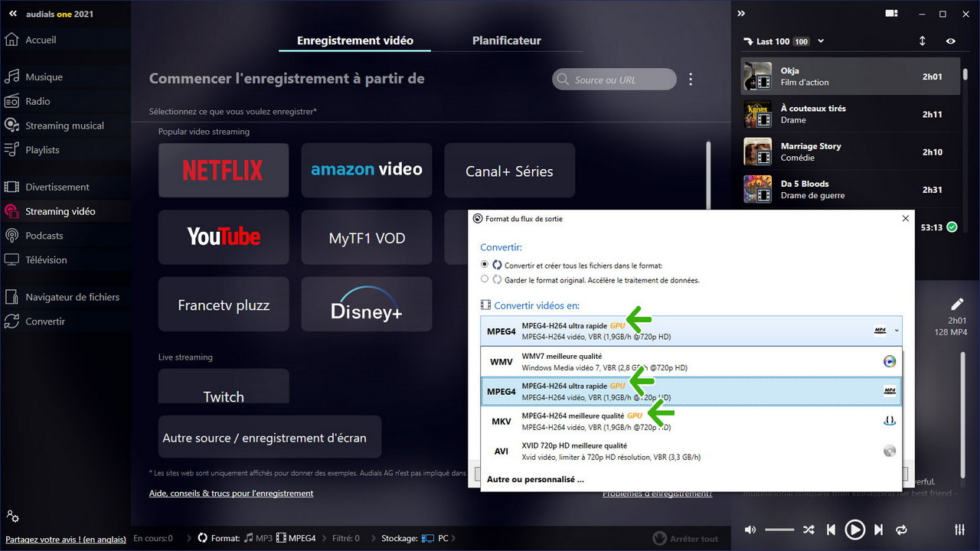The width and height of the screenshot is (980, 551).
Task: Choose MPEG4-H264 ultra rapide in the list
Action: click(691, 391)
